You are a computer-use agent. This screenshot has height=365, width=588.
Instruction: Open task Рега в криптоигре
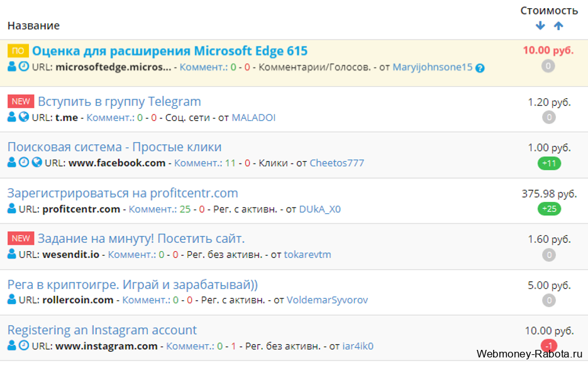pos(132,284)
